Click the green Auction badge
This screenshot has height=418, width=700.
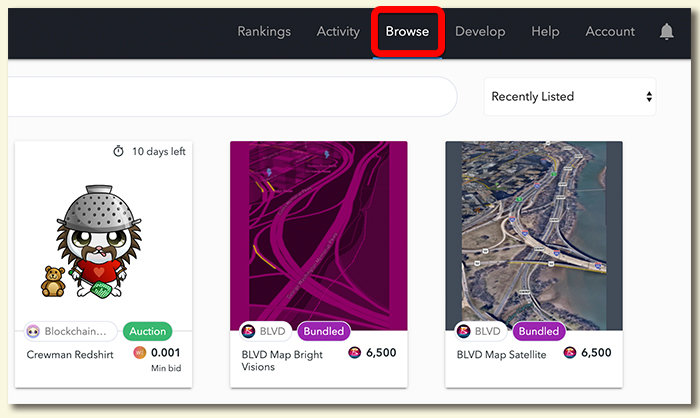tap(149, 331)
